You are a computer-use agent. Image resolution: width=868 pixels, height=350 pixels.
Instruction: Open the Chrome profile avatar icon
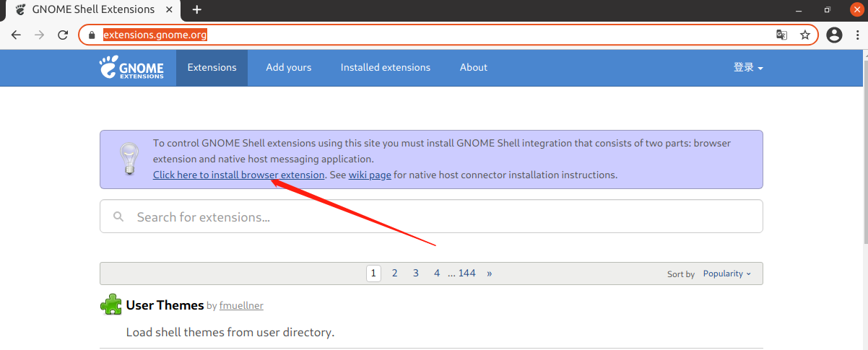[834, 35]
